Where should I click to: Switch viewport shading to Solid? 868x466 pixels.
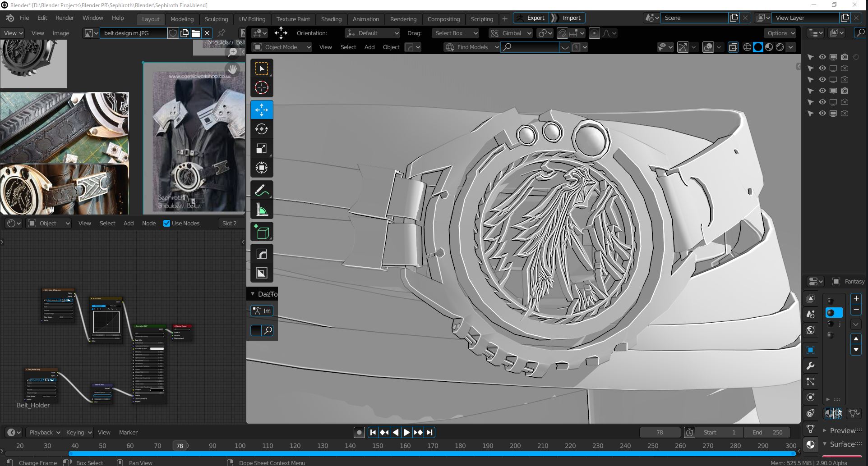(758, 47)
